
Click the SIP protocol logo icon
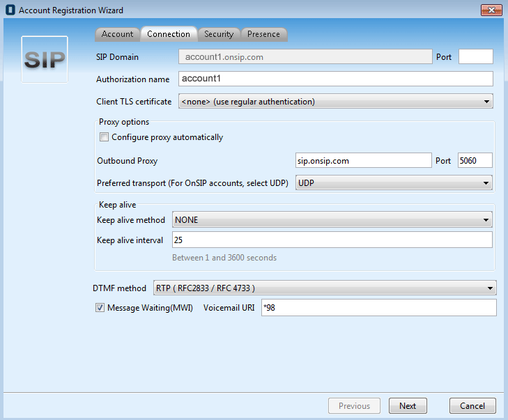pyautogui.click(x=45, y=60)
